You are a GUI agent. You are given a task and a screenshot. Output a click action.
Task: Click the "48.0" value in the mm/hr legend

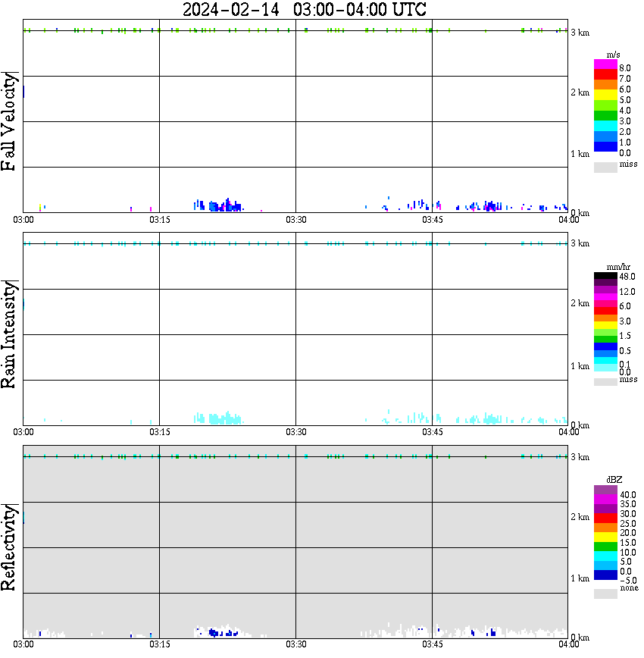click(x=627, y=277)
